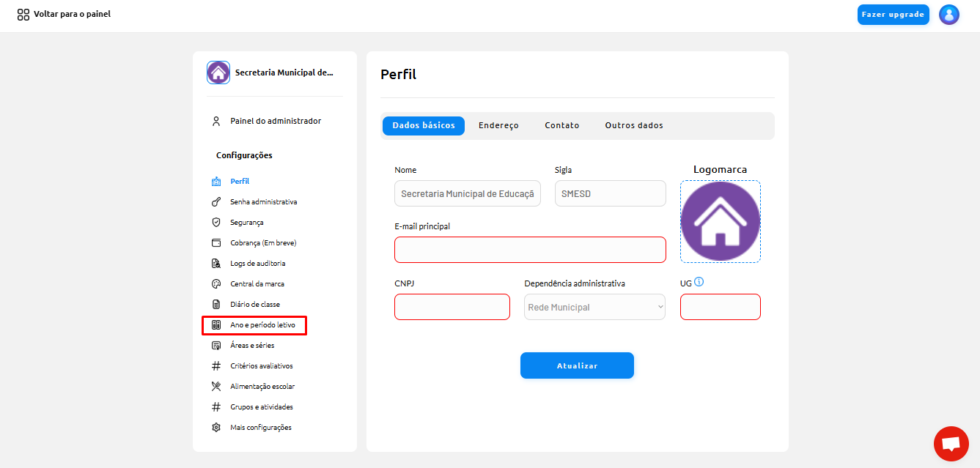Open the red chat support bubble

tap(951, 444)
